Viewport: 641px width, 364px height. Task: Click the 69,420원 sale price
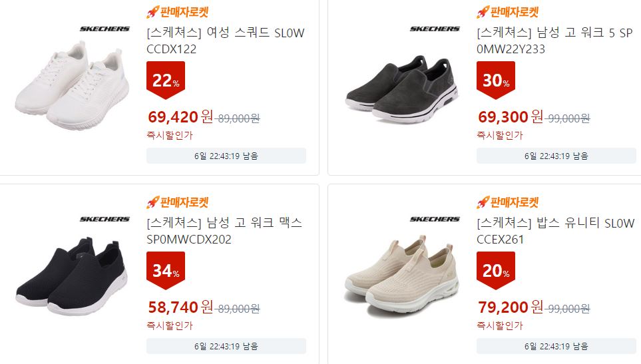click(180, 117)
